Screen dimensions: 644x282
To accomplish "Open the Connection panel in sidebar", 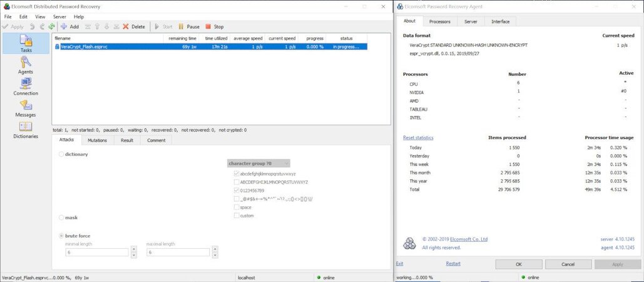I will 26,87.
